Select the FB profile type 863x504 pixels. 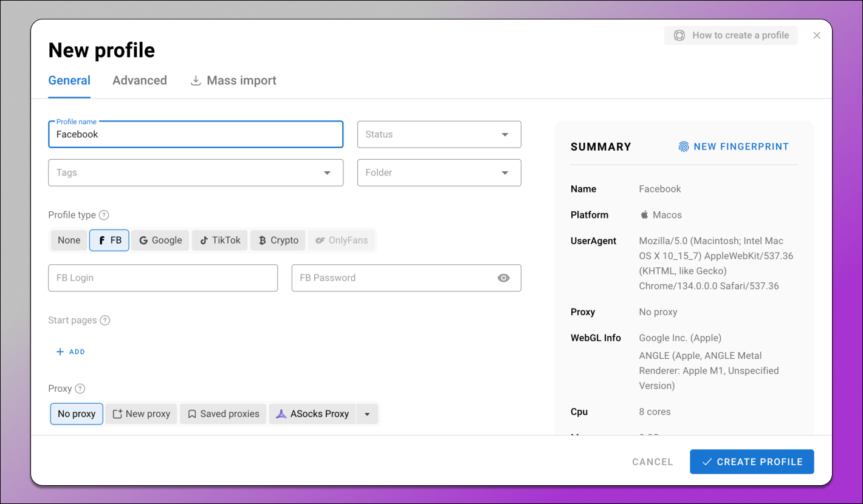[x=109, y=240]
